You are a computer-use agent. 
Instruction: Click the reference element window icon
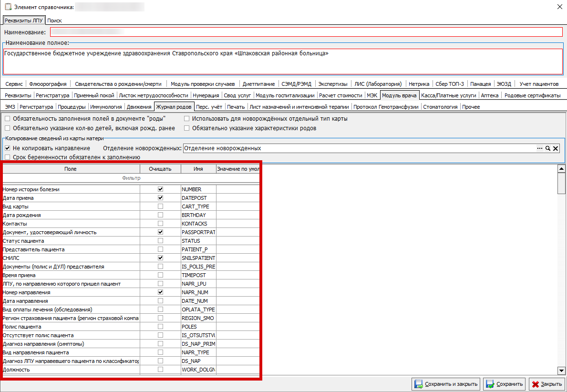click(x=8, y=7)
